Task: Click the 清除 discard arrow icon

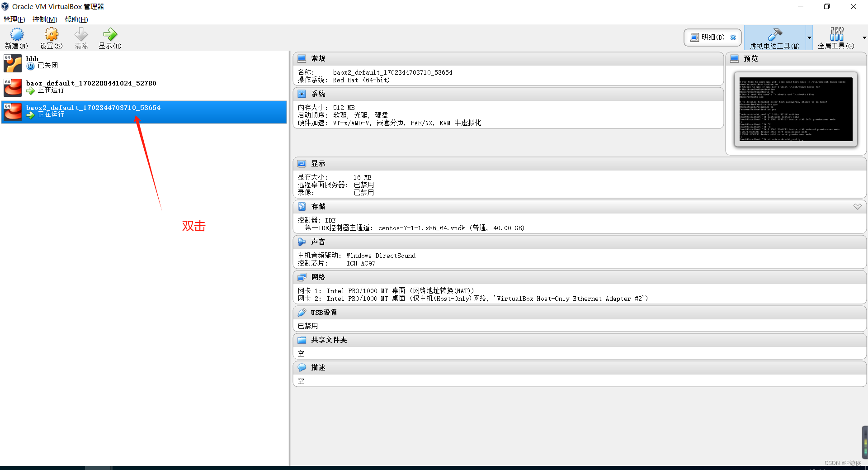Action: (x=81, y=34)
